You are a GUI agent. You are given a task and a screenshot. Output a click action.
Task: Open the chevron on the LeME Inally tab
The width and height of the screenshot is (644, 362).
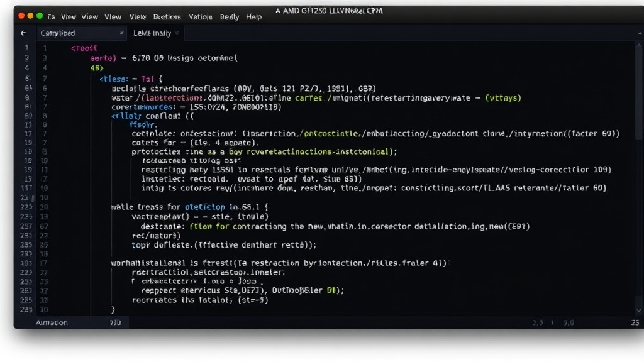pyautogui.click(x=177, y=33)
